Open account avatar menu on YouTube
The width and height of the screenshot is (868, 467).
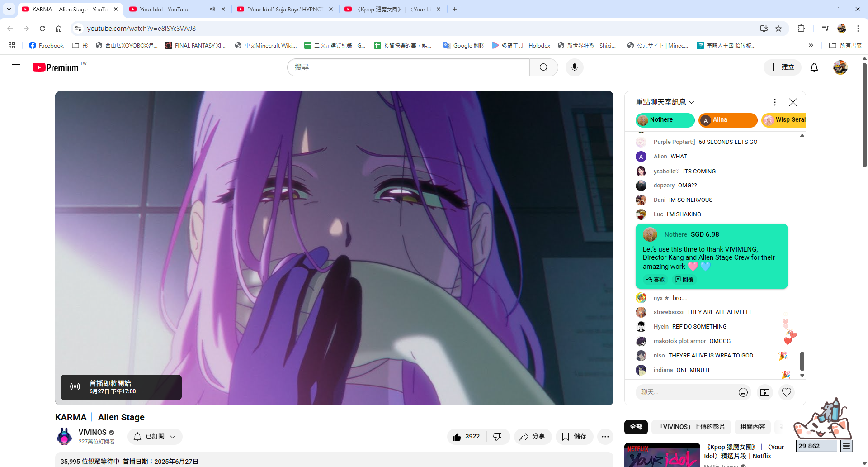click(840, 67)
